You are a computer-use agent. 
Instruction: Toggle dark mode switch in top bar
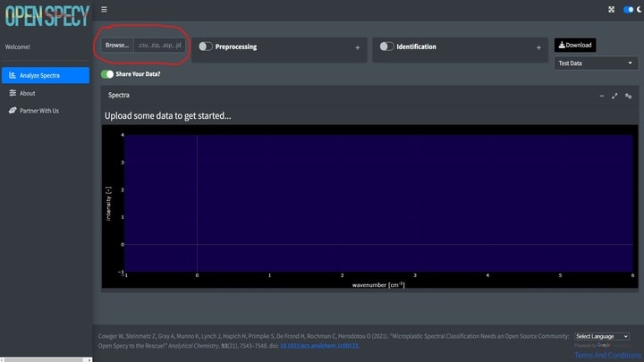(629, 9)
